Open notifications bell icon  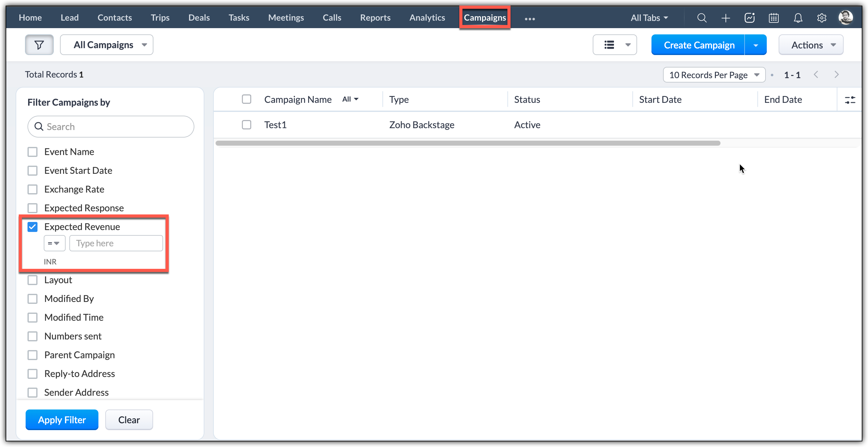click(x=798, y=18)
